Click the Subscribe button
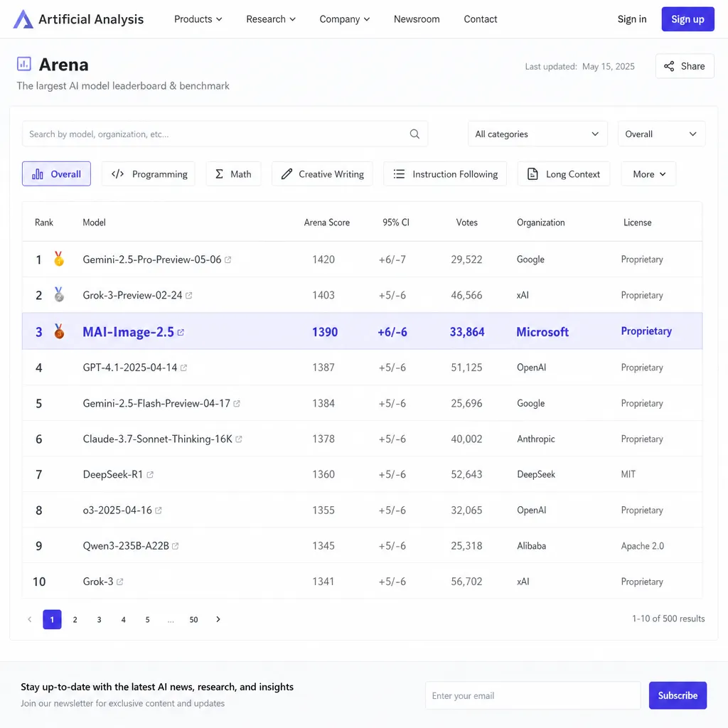728x728 pixels. click(x=678, y=695)
